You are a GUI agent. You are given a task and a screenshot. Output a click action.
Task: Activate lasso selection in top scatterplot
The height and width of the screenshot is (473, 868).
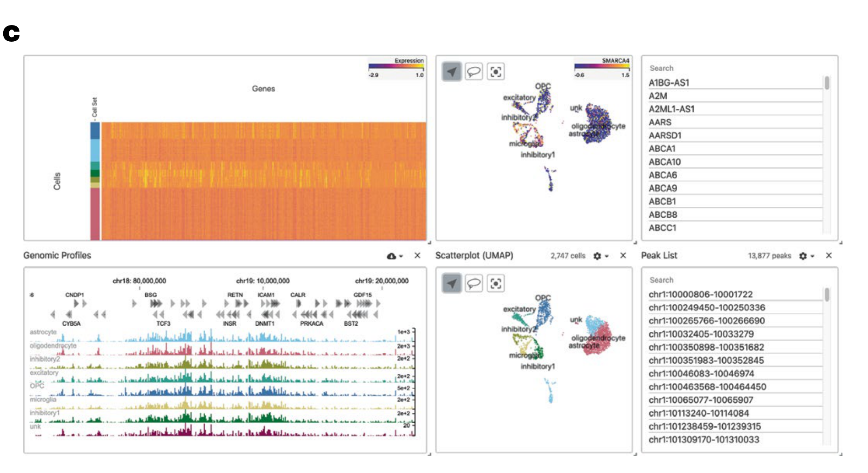474,72
